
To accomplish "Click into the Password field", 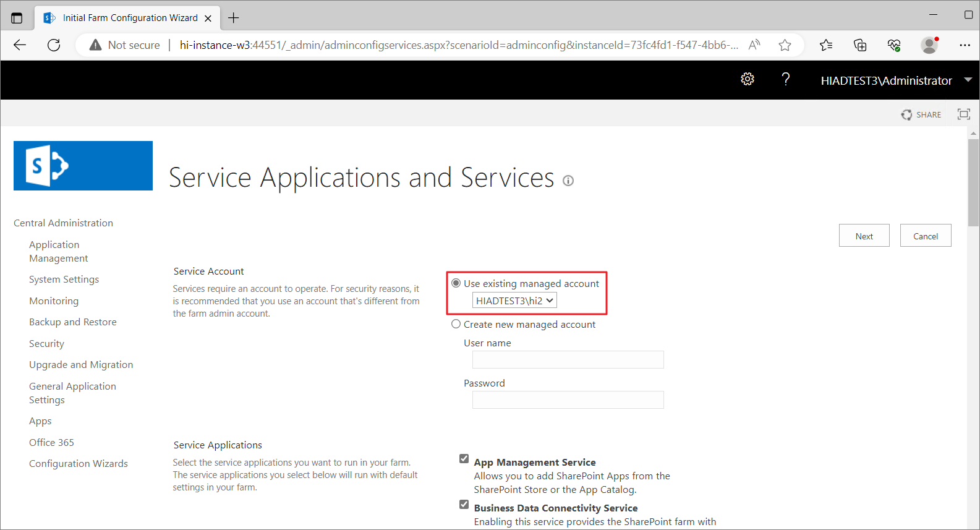I will click(568, 400).
